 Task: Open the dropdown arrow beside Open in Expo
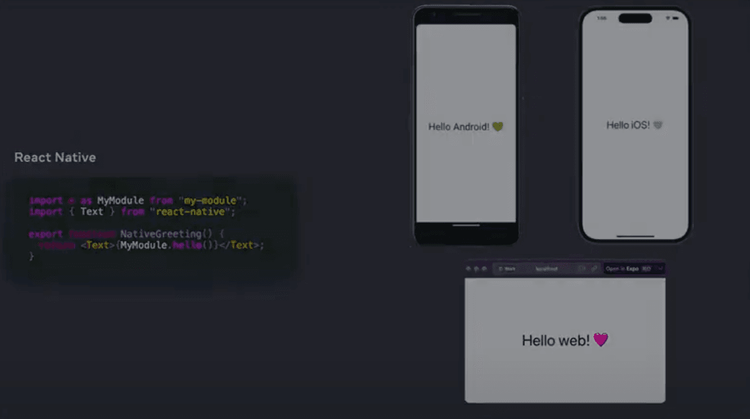(660, 269)
